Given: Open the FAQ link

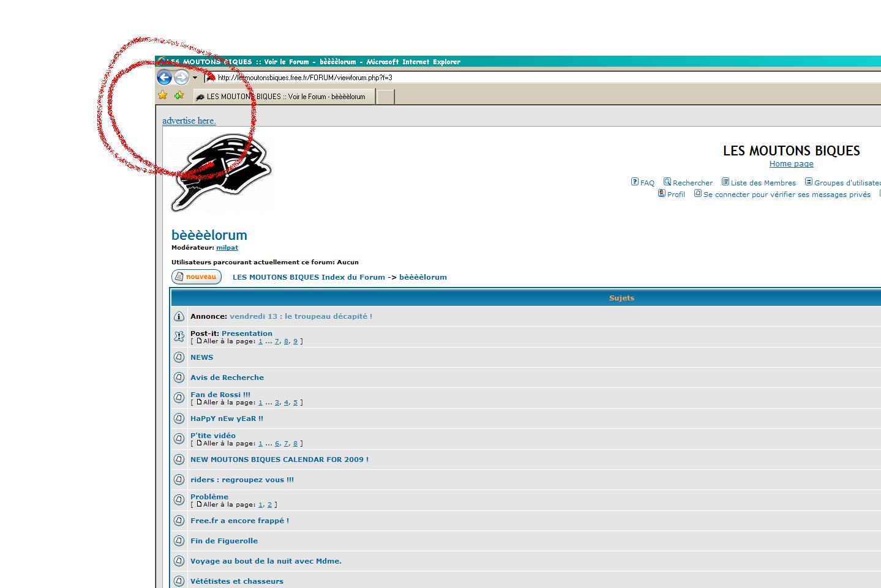Looking at the screenshot, I should [x=647, y=183].
